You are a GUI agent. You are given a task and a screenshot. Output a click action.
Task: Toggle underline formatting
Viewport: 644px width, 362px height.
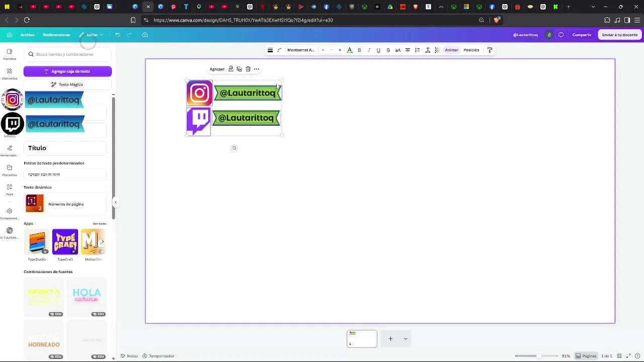378,50
